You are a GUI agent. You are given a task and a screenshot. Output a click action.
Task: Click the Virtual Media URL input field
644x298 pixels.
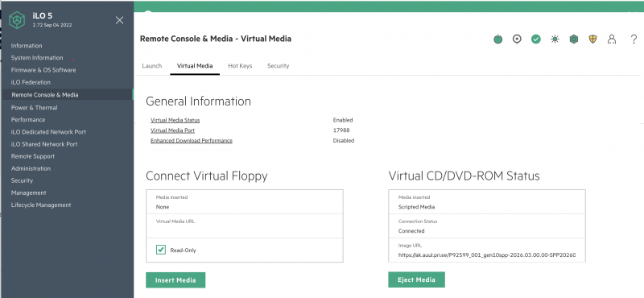pos(245,226)
